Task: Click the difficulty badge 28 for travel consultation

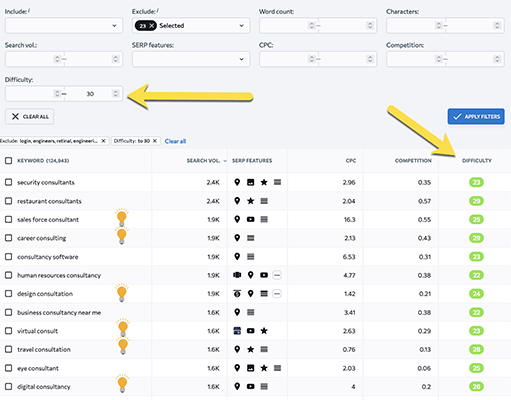Action: pos(476,349)
